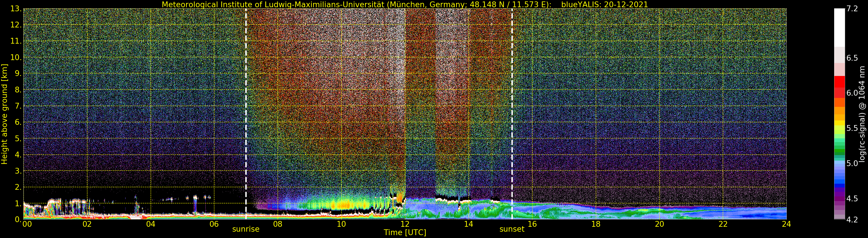Click the '14' tick on the time axis
This screenshot has height=238, width=868.
click(x=468, y=224)
